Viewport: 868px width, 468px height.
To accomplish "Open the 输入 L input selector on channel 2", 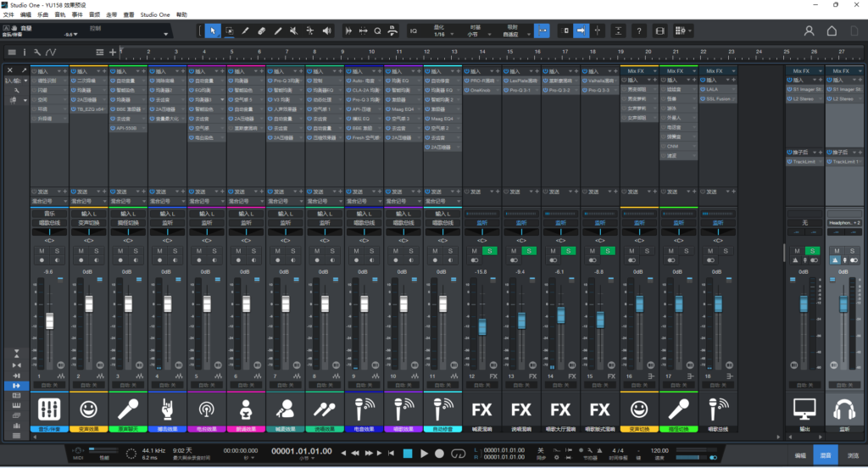I will click(x=88, y=214).
